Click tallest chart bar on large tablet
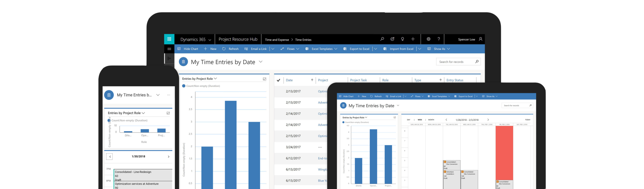The height and width of the screenshot is (189, 644). click(231, 145)
